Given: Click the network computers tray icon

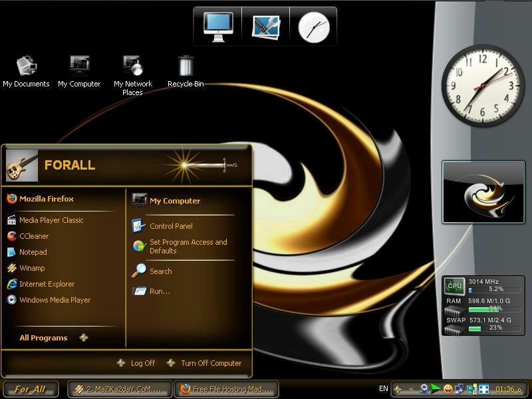Looking at the screenshot, I should tap(459, 389).
